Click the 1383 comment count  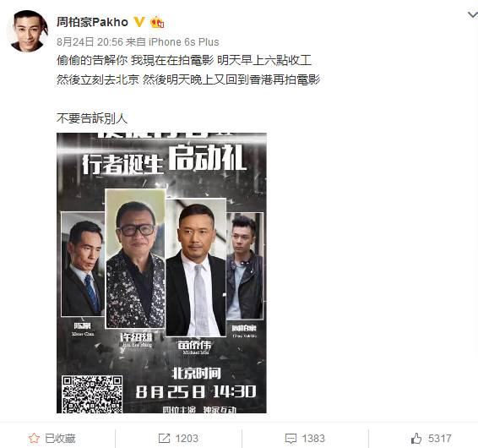pos(313,439)
